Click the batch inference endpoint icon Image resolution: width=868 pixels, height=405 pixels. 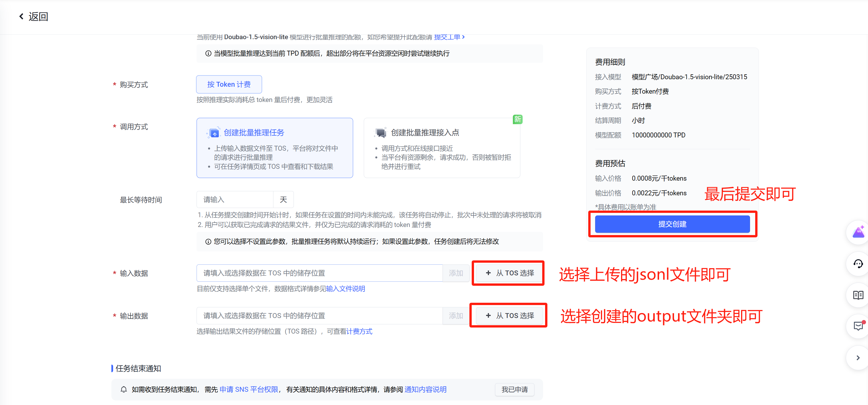[381, 133]
